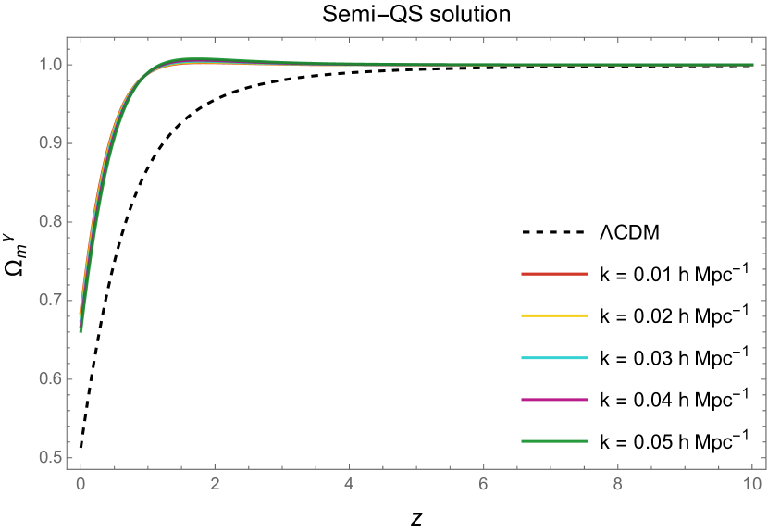Click the green legend line sample
The width and height of the screenshot is (768, 532).
pos(554,442)
